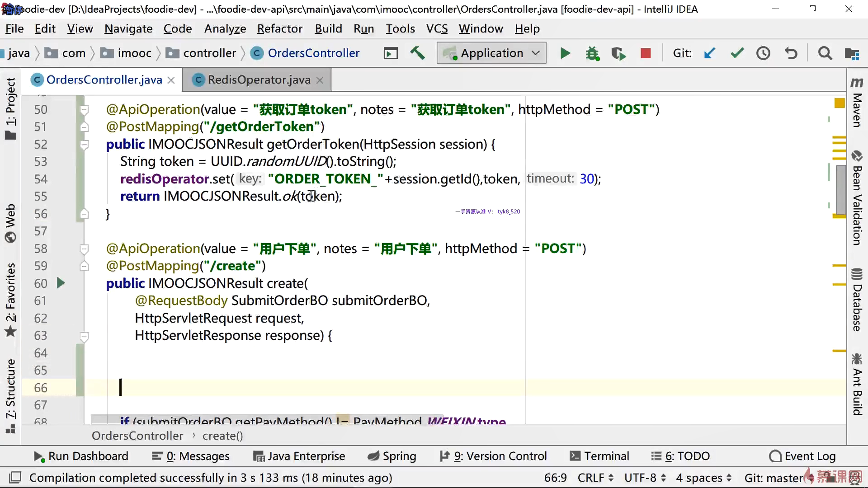Image resolution: width=868 pixels, height=488 pixels.
Task: Open the Application run configuration dropdown
Action: tap(492, 53)
